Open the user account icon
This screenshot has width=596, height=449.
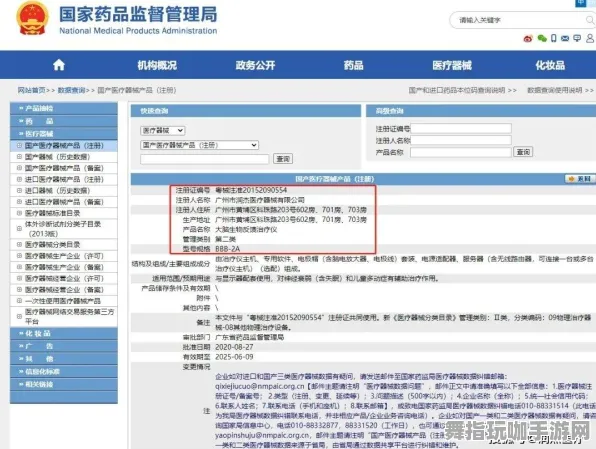coord(590,38)
